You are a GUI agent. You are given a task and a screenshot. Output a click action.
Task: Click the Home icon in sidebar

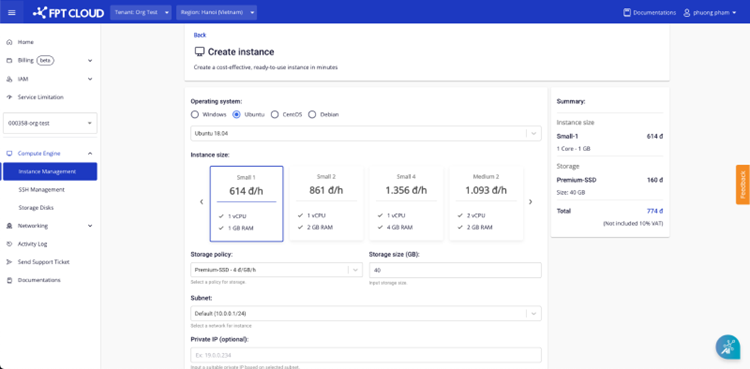9,42
